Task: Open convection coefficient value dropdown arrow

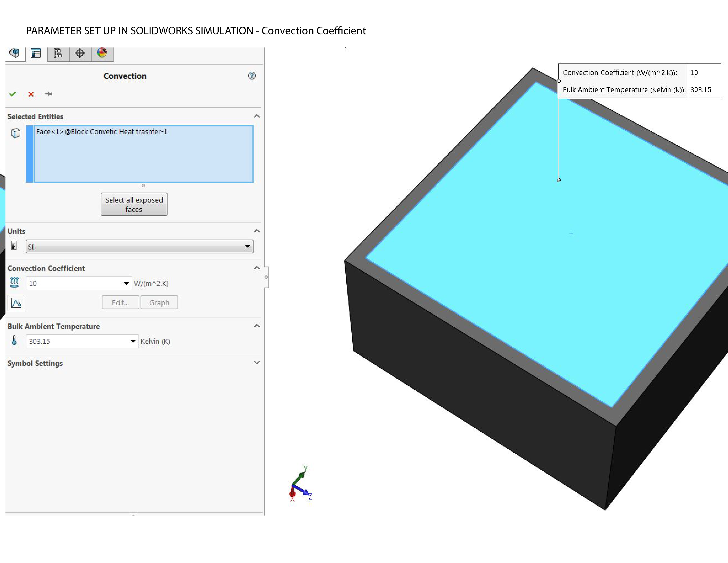Action: pyautogui.click(x=126, y=283)
